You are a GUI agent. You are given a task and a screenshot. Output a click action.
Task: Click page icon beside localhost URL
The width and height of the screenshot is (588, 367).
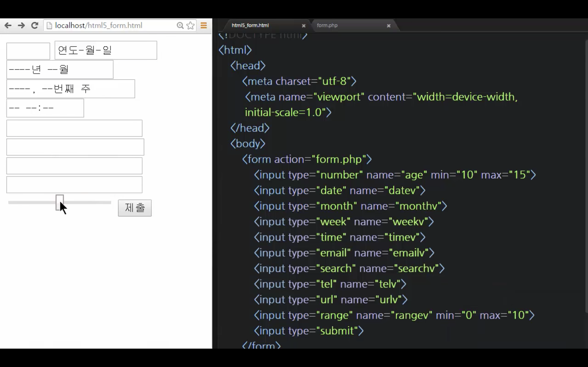tap(49, 25)
